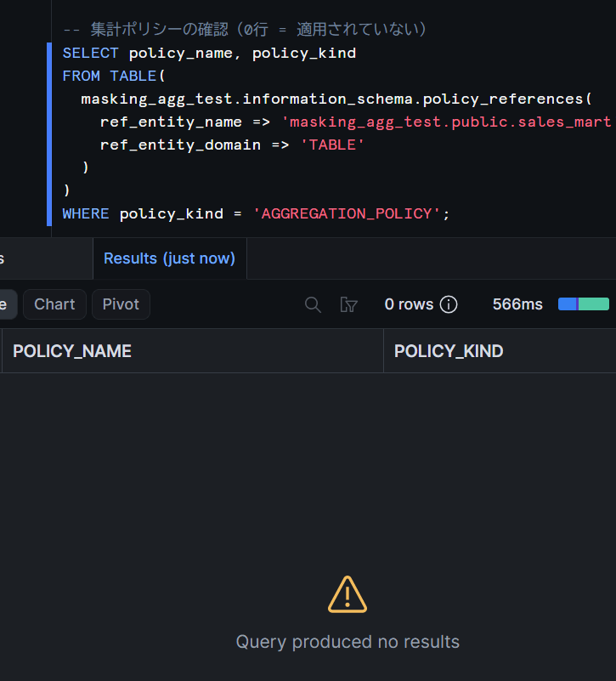Click the info icon beside 0 rows
The image size is (616, 681).
coord(449,304)
